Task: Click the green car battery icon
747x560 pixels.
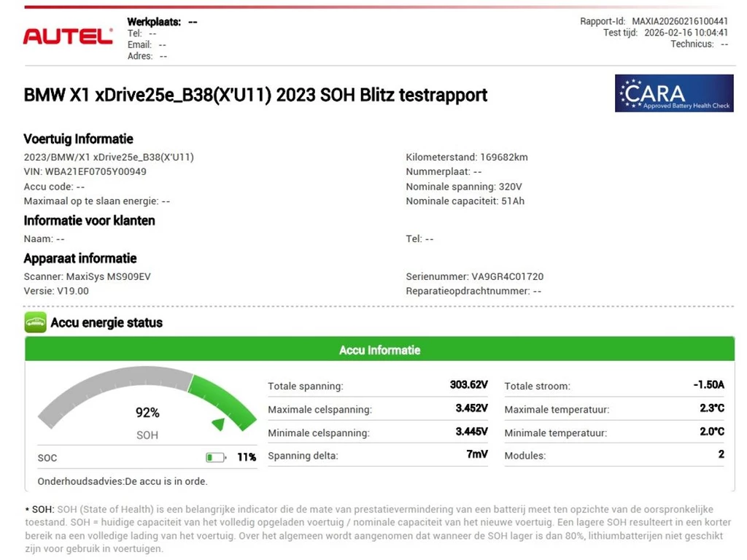Action: click(35, 322)
